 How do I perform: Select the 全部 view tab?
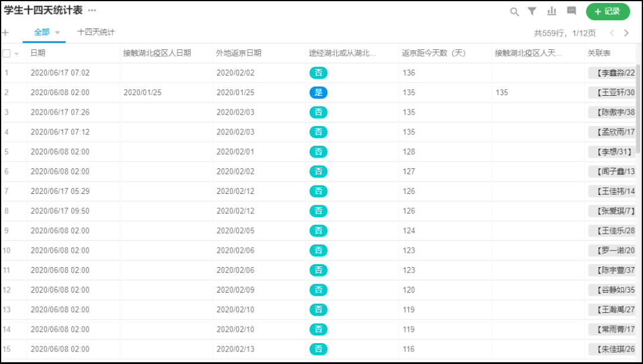(x=42, y=32)
